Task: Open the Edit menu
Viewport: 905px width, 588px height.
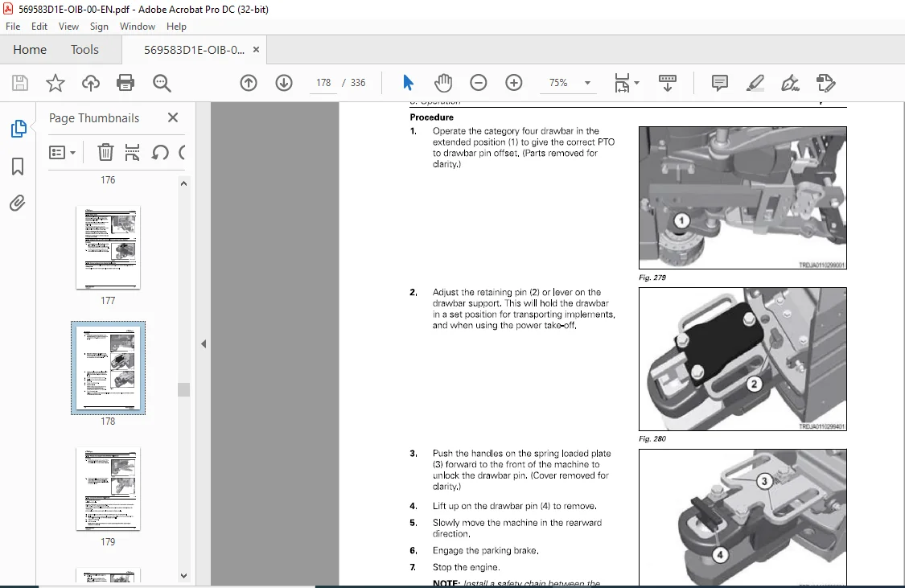Action: tap(39, 27)
